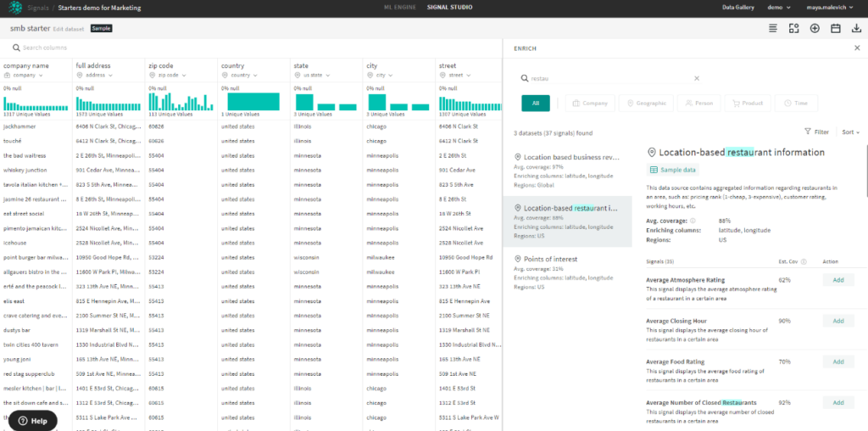Click the Signals logo icon
The height and width of the screenshot is (431, 868).
pyautogui.click(x=15, y=8)
